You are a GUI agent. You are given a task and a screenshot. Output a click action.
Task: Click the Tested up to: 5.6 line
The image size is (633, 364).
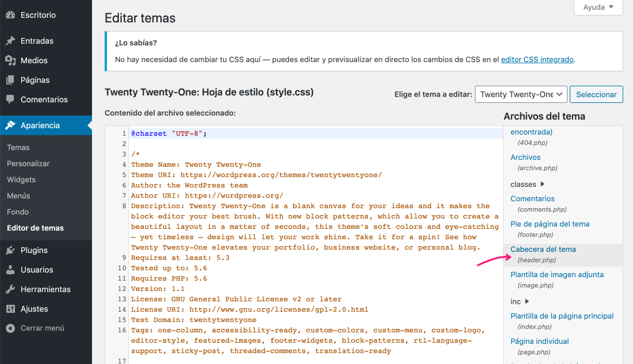pyautogui.click(x=169, y=268)
